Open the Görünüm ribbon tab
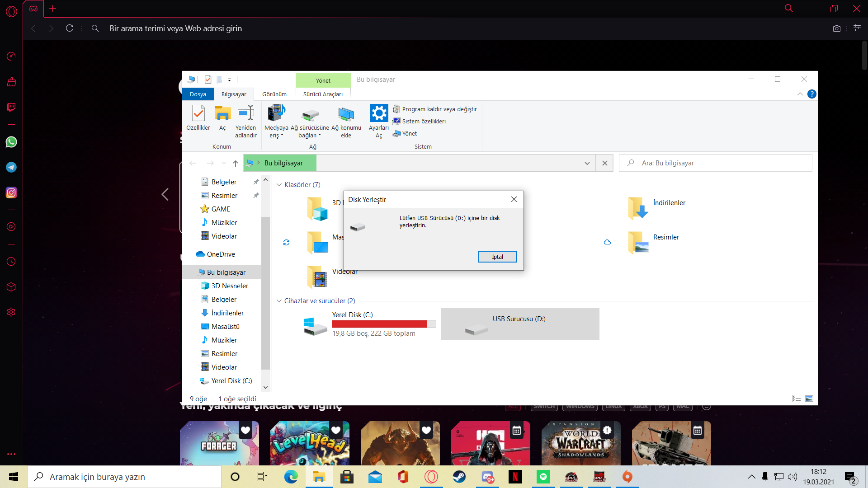Viewport: 868px width, 488px height. tap(274, 94)
